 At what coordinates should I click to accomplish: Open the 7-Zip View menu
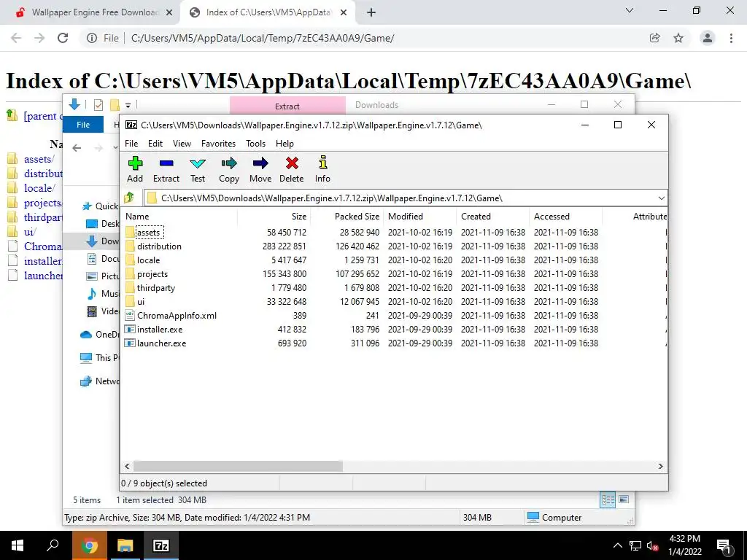182,144
